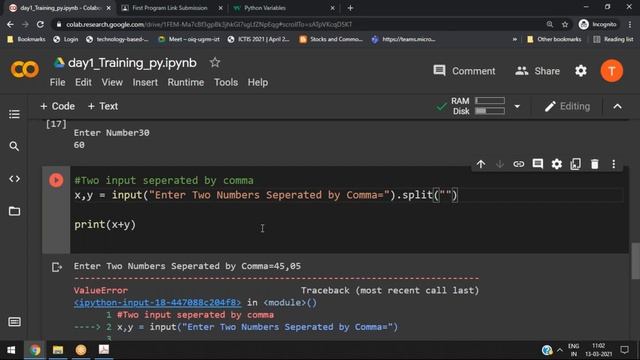640x360 pixels.
Task: Run the code cell with play button
Action: pos(56,180)
